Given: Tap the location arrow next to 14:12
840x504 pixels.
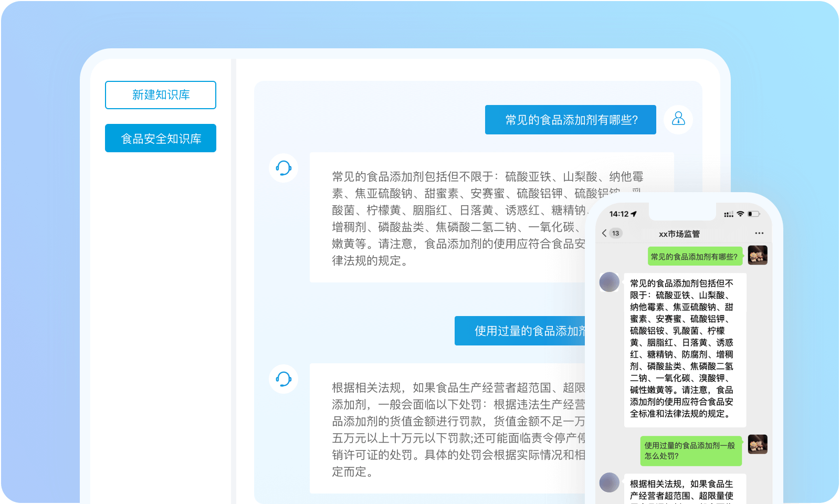Looking at the screenshot, I should pyautogui.click(x=634, y=214).
